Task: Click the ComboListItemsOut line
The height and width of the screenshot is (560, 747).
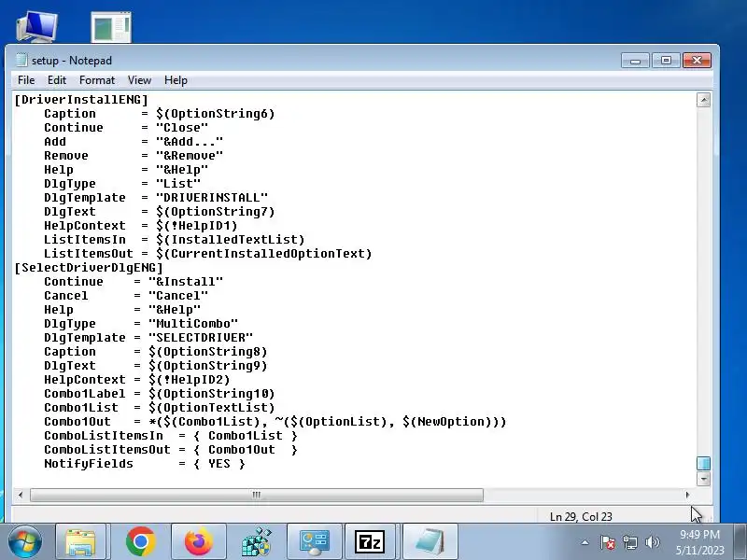Action: click(x=171, y=450)
